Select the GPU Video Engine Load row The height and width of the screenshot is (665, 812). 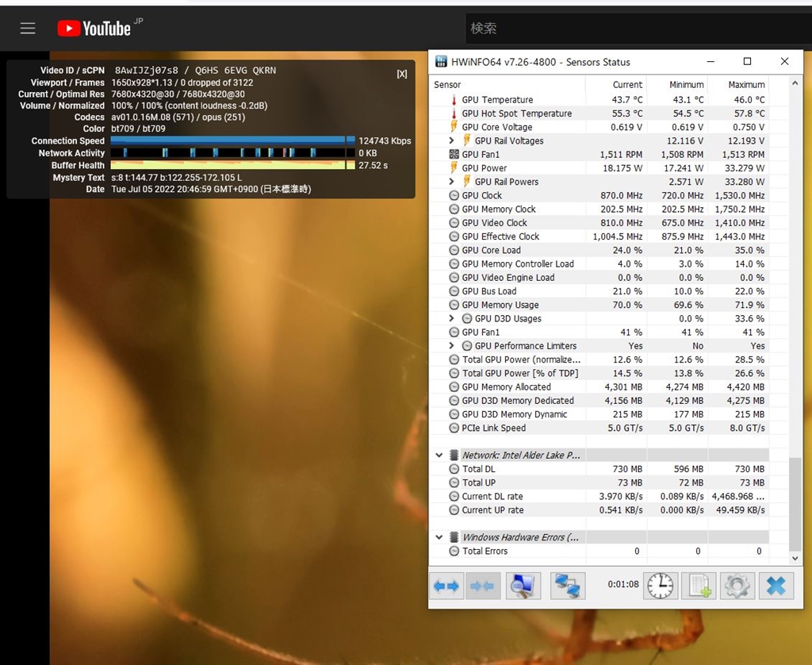click(599, 277)
